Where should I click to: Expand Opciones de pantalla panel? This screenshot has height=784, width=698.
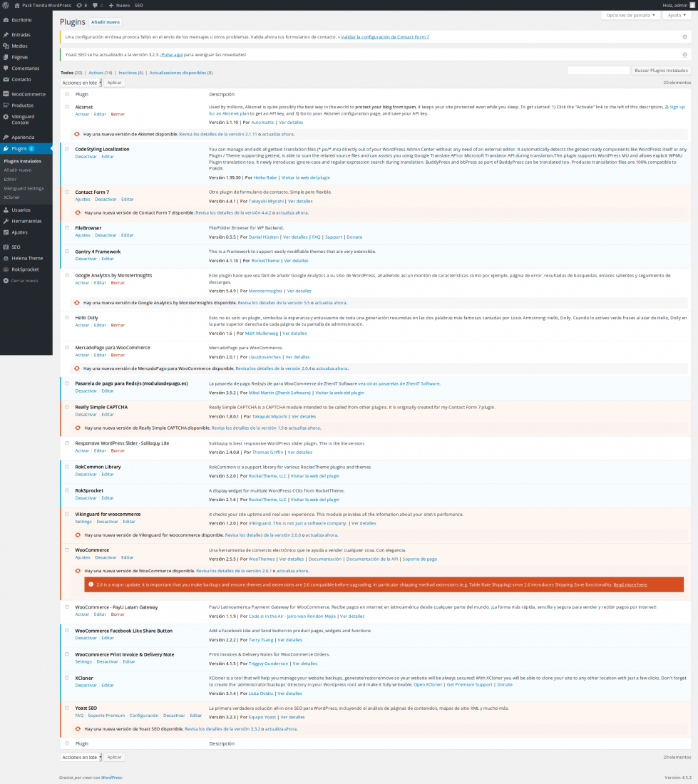[630, 15]
